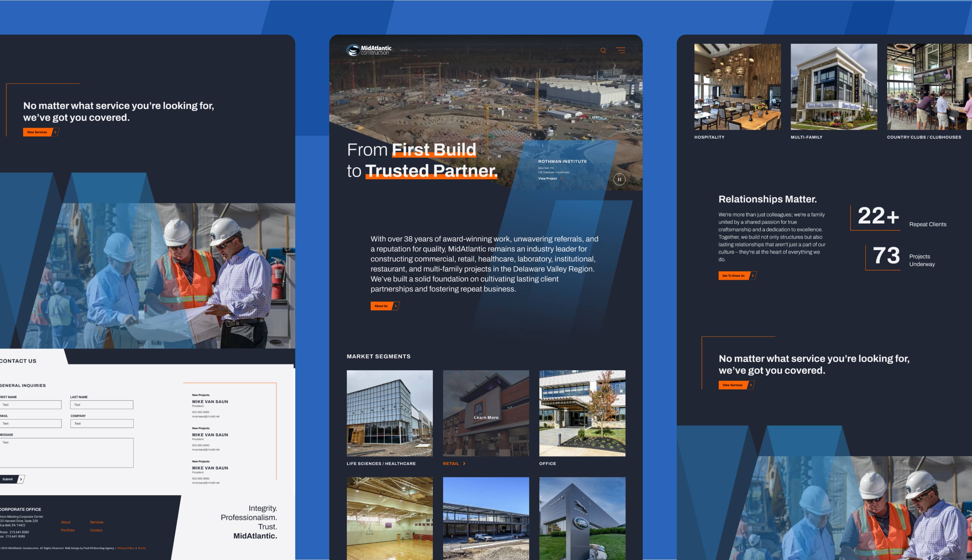The image size is (972, 560).
Task: Click the Learn More overlay on Retail segment
Action: 485,417
